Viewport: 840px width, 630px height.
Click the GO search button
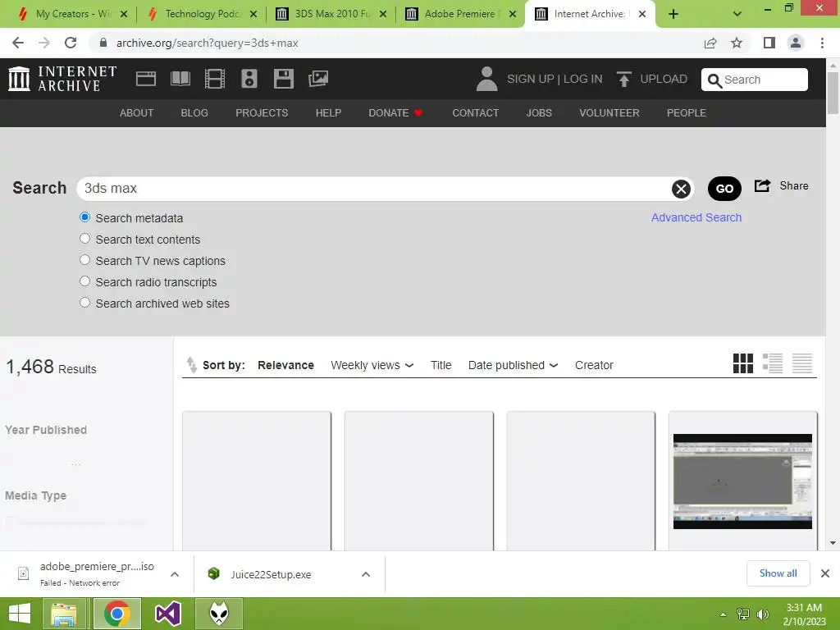pos(724,189)
